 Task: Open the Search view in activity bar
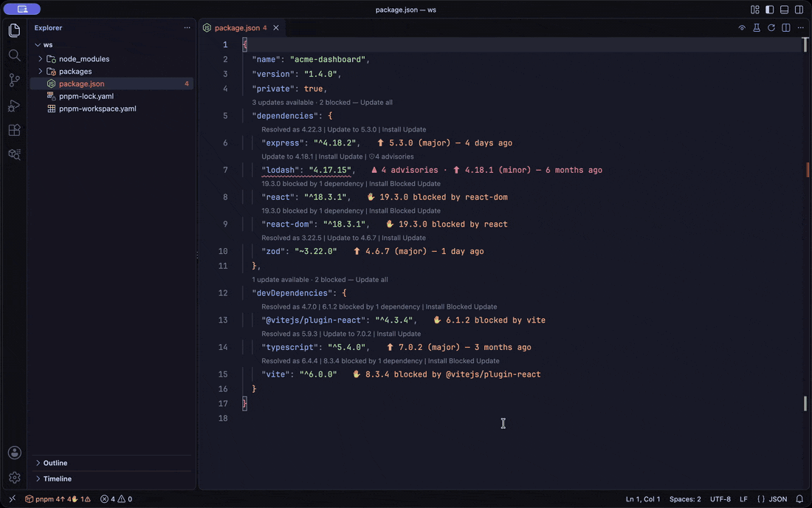[x=15, y=55]
